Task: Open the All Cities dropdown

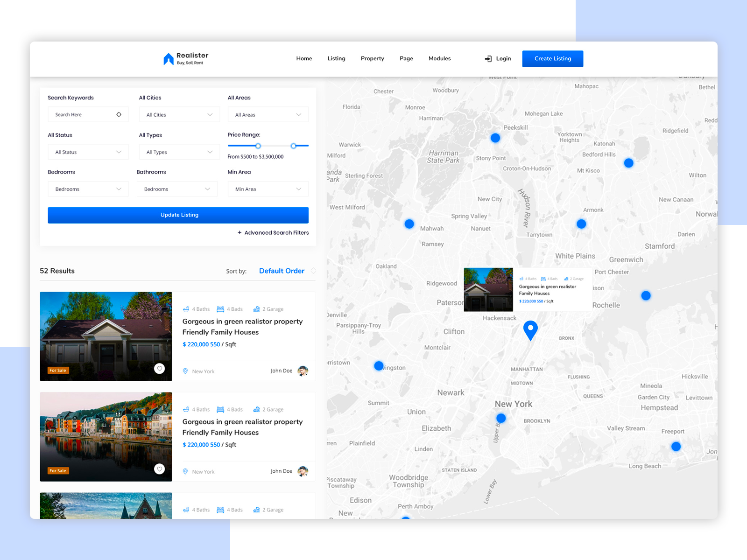Action: coord(179,115)
